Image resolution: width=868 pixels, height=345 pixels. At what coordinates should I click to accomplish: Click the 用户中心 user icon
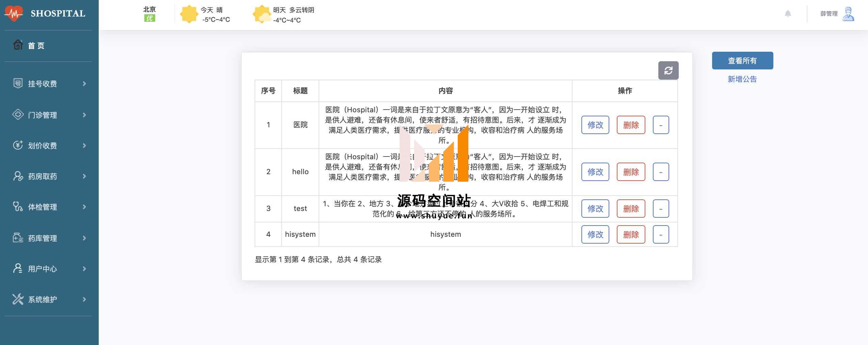tap(18, 268)
